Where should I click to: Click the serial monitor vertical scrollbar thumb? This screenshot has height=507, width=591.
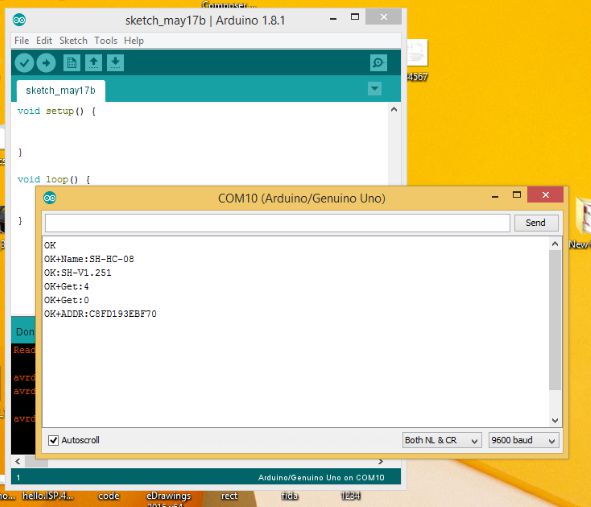click(555, 320)
